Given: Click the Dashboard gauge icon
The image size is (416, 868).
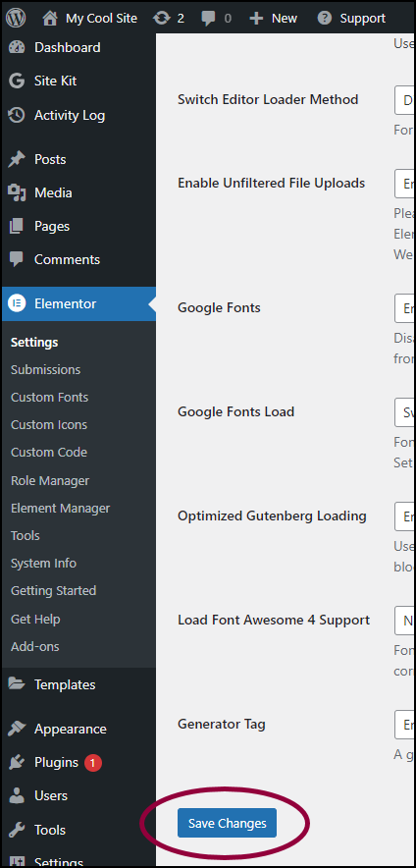Looking at the screenshot, I should coord(17,47).
